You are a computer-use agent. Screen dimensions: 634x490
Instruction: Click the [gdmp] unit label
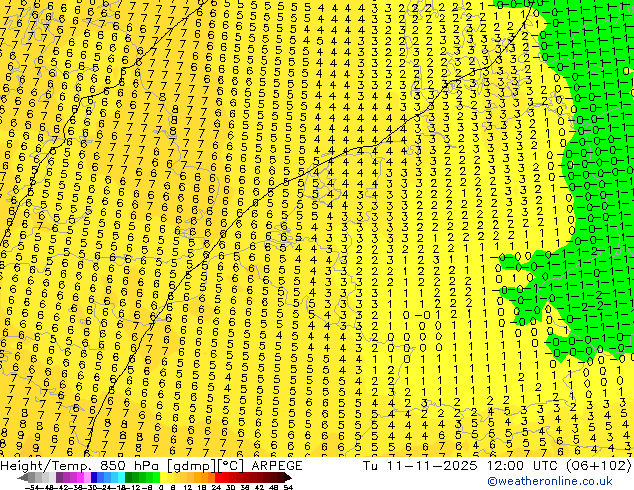[192, 466]
